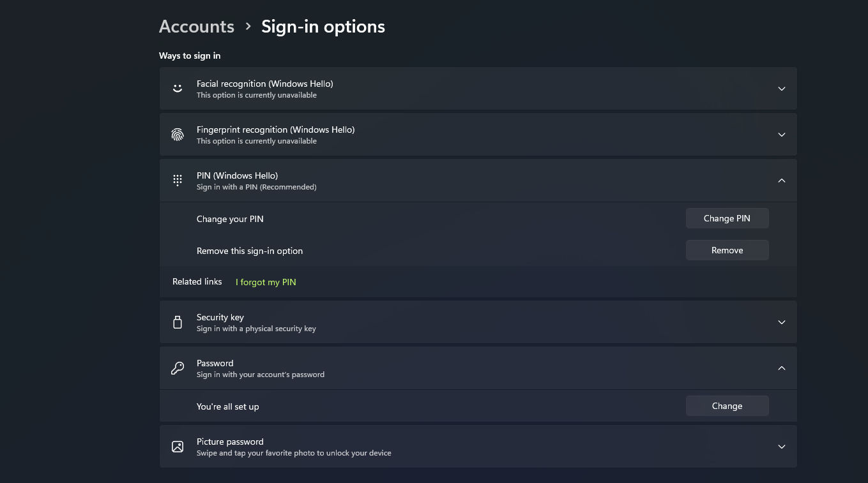
Task: Click the Password key icon
Action: [x=178, y=368]
